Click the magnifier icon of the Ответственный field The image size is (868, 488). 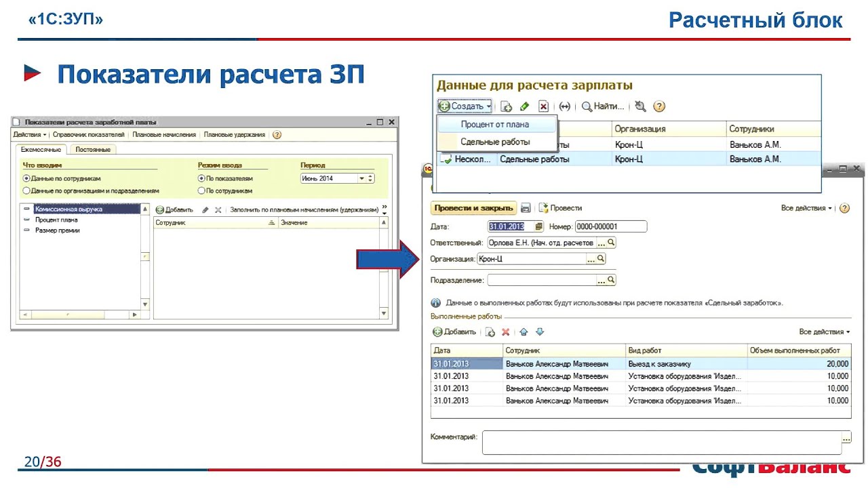pos(611,243)
